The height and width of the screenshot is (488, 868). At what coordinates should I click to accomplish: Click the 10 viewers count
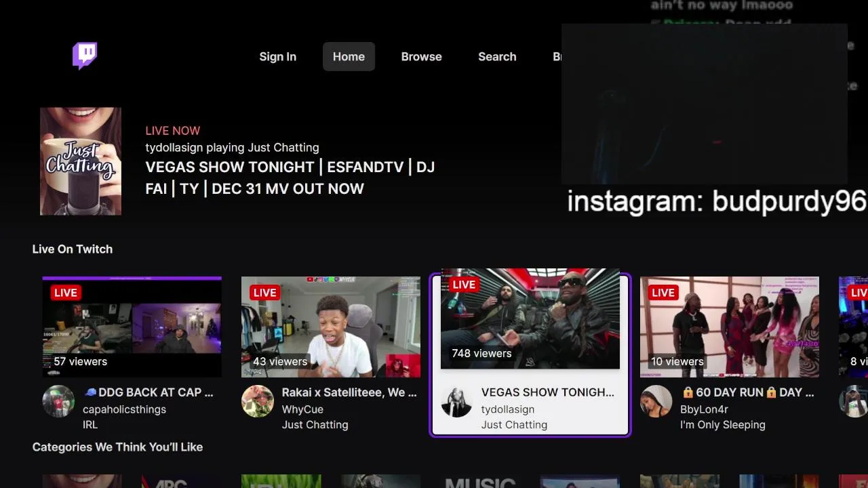tap(677, 361)
